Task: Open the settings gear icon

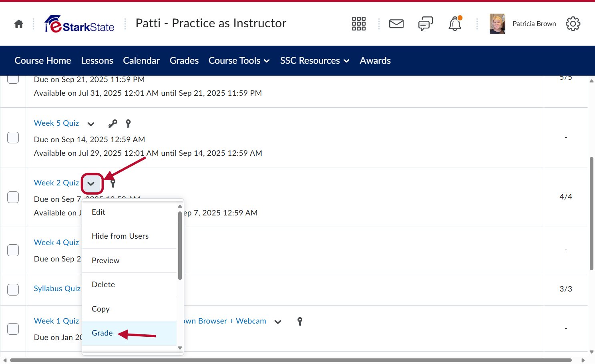Action: 573,24
